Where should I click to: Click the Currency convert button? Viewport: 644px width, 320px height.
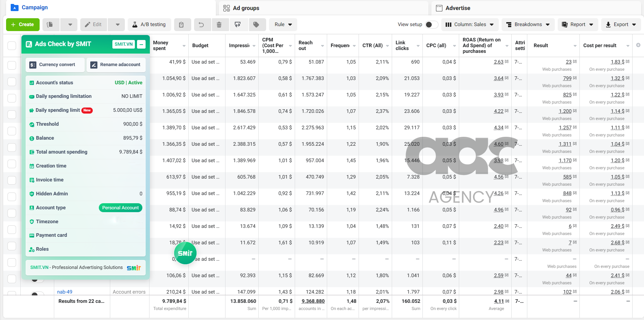[55, 65]
